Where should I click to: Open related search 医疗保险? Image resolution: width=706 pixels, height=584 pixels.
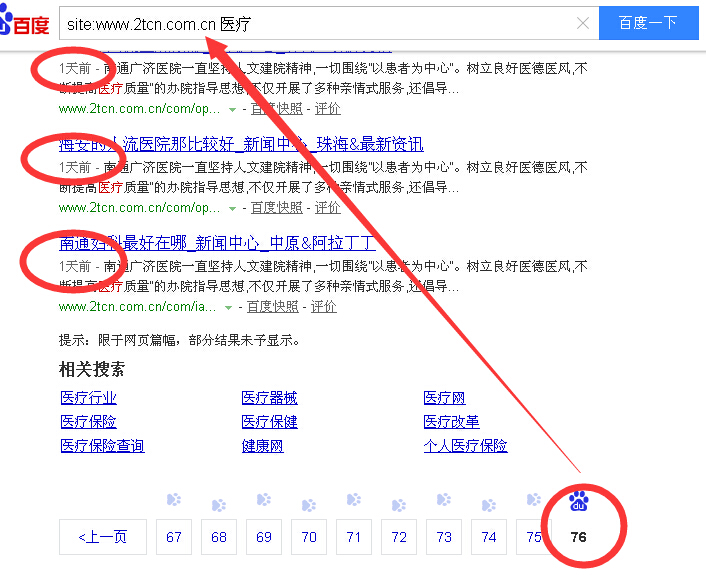pyautogui.click(x=88, y=422)
